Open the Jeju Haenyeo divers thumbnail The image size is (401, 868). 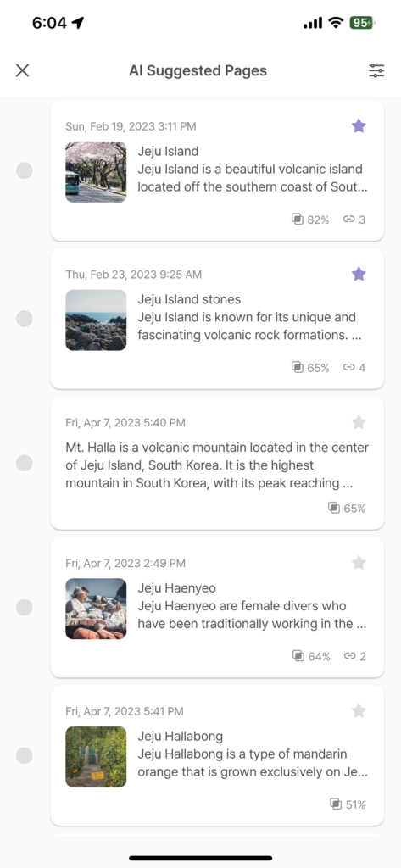click(x=96, y=609)
